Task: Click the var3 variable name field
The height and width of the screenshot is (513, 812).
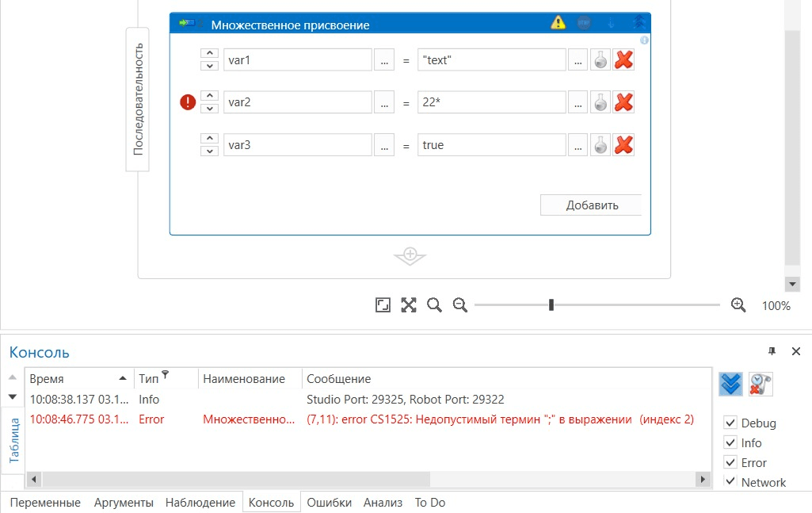Action: tap(297, 145)
